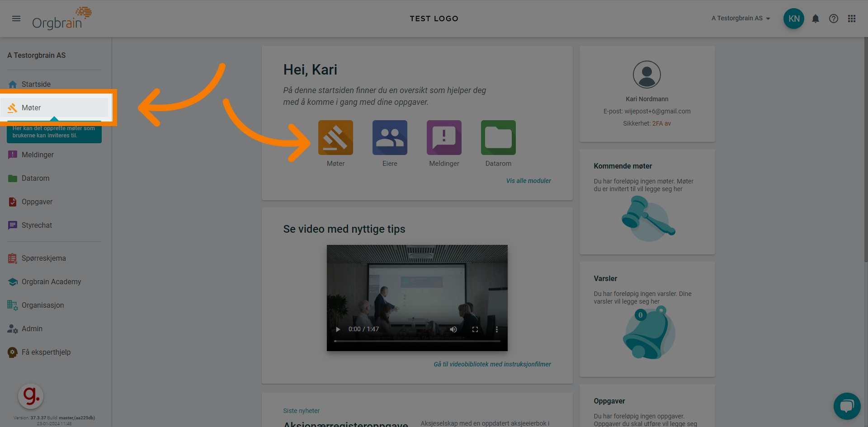Open the help question mark icon
868x427 pixels.
point(834,19)
